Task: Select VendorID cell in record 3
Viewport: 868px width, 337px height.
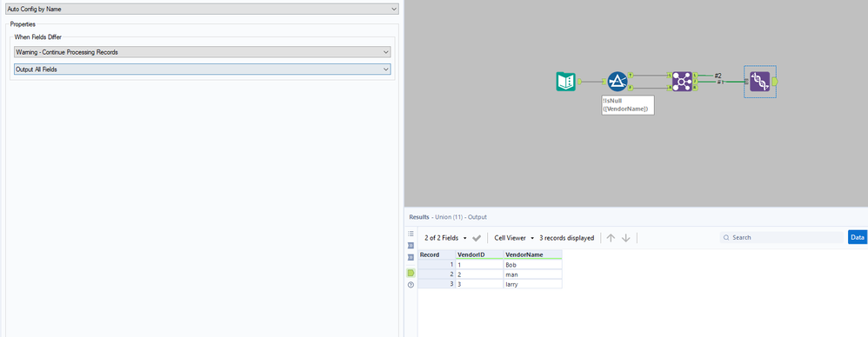Action: [x=479, y=283]
